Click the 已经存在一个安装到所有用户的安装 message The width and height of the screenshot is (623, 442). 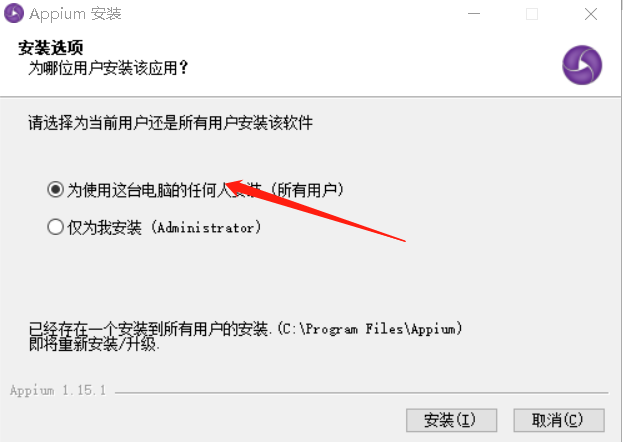(150, 329)
